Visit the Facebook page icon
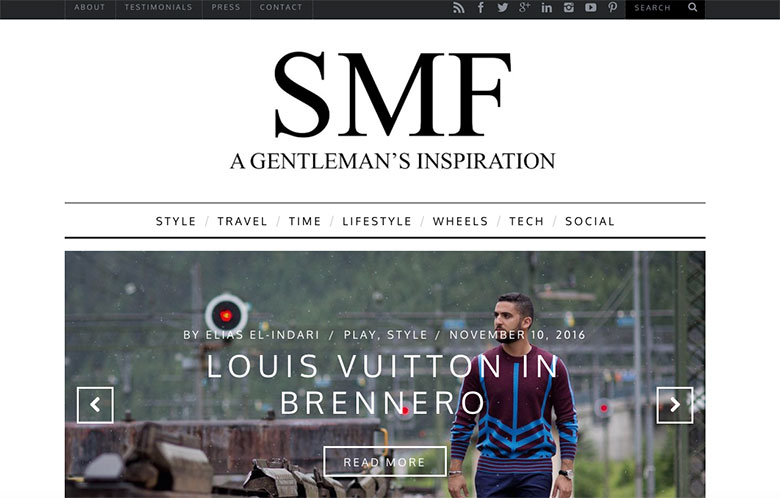 coord(481,7)
